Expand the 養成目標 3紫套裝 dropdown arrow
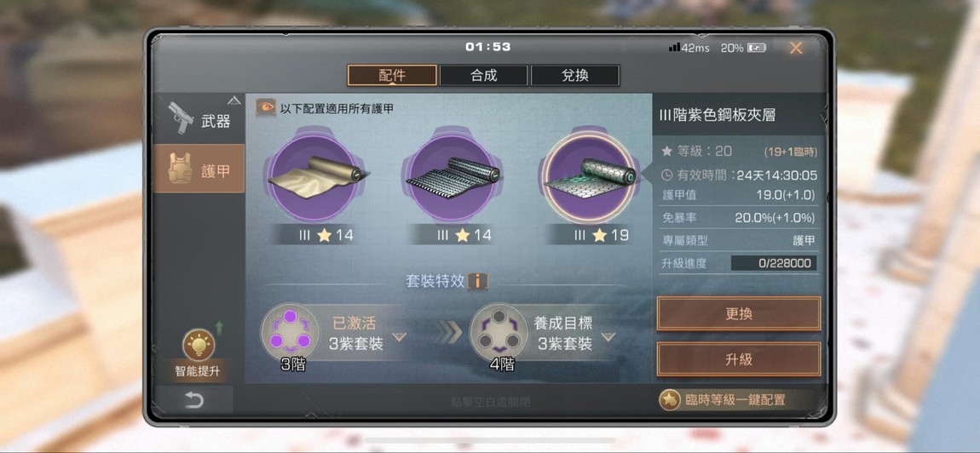 (x=608, y=337)
